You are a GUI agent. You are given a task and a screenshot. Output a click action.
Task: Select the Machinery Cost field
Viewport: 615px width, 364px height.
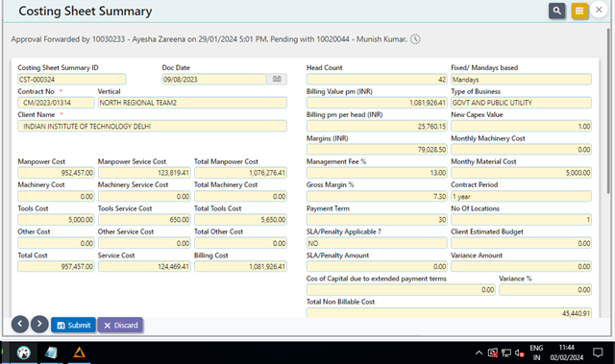(x=56, y=196)
